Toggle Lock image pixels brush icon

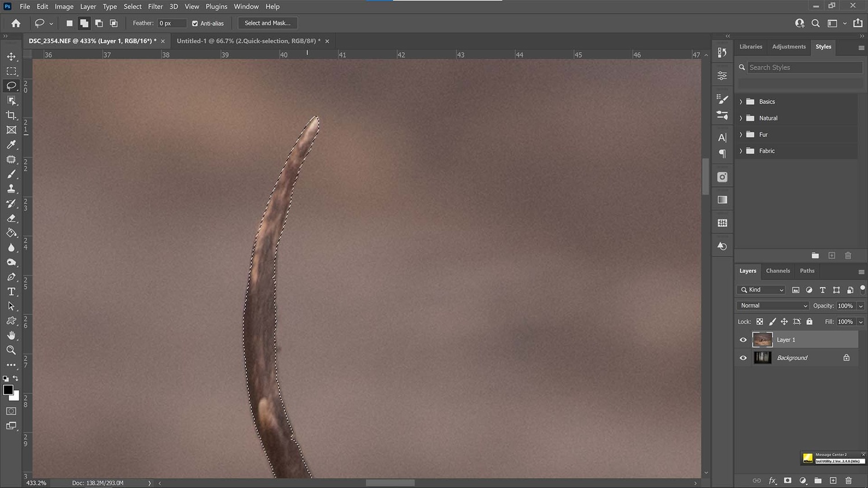click(772, 322)
